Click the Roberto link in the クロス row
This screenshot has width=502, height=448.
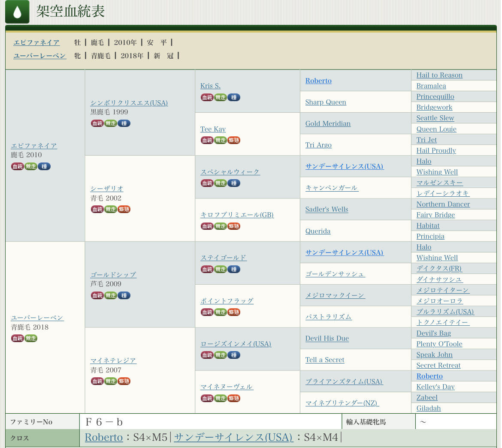tap(104, 437)
